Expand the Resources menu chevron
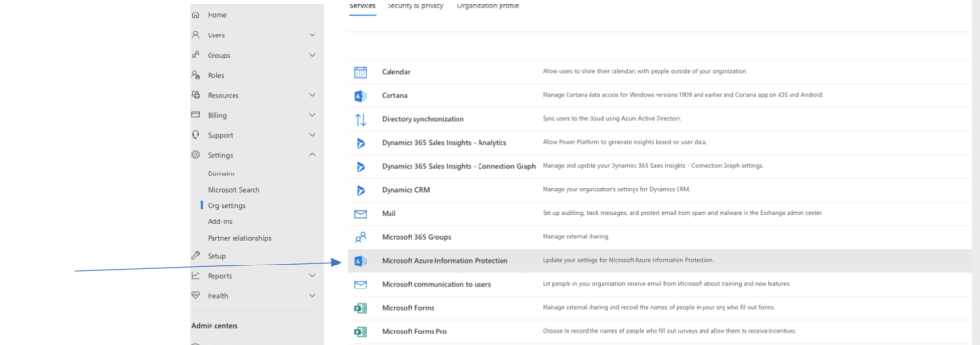Screen dimensions: 980x345 click(x=313, y=95)
